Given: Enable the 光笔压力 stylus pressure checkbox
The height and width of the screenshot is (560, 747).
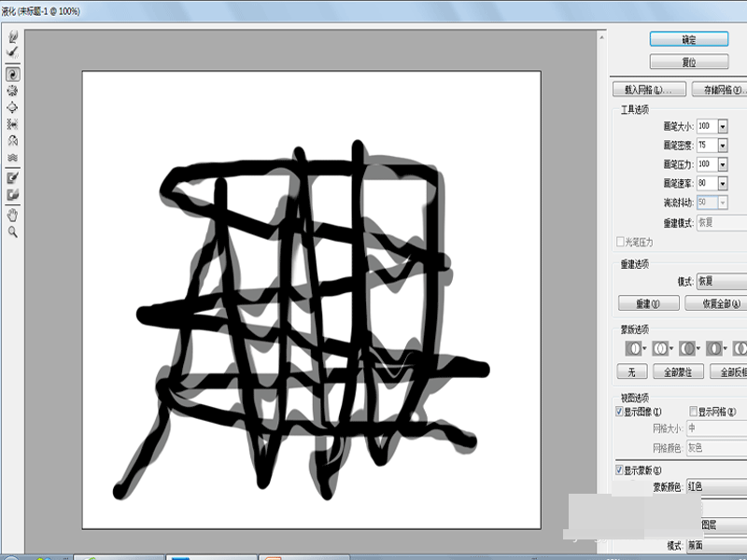Looking at the screenshot, I should (619, 241).
